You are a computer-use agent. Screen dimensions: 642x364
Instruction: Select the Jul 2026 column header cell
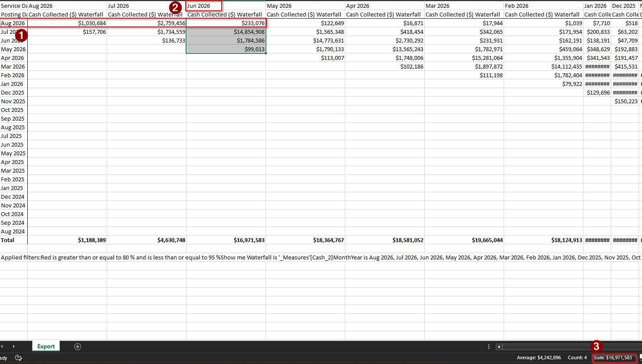147,6
